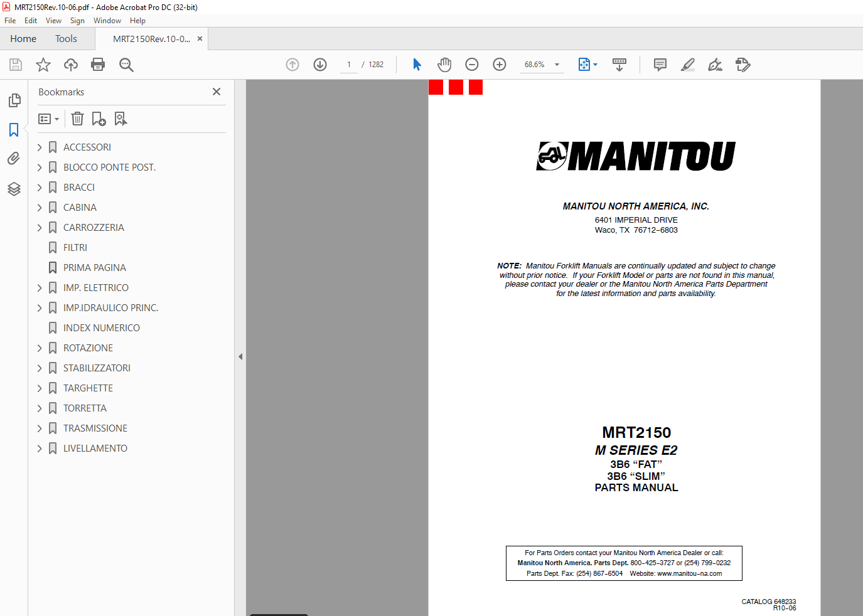
Task: Close the MRT2150Rev.10-0... document tab
Action: click(x=200, y=39)
